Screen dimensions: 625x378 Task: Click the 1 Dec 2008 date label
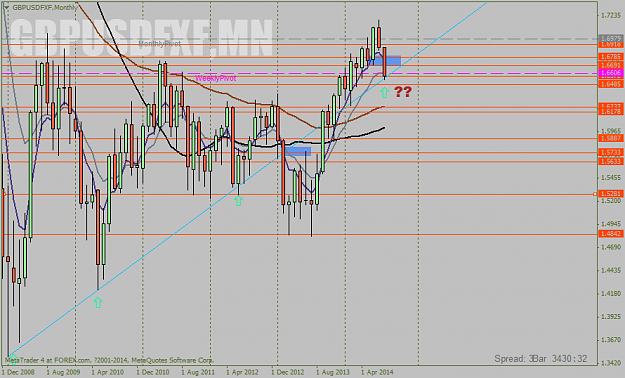(x=18, y=372)
